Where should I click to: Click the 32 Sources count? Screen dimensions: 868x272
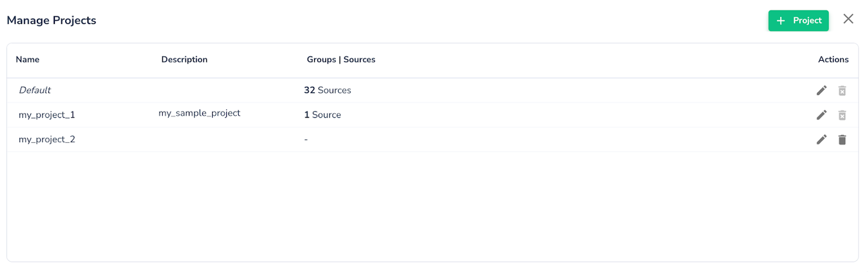click(327, 90)
